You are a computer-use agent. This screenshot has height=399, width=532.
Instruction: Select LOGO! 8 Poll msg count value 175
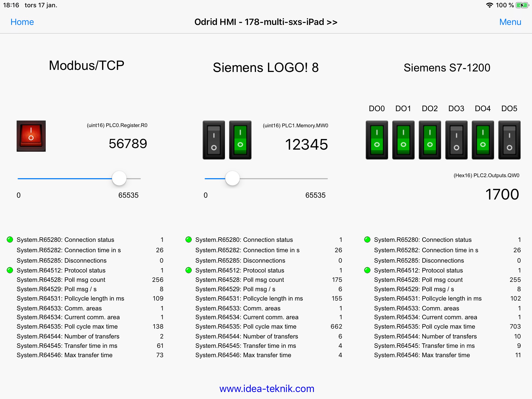point(337,280)
